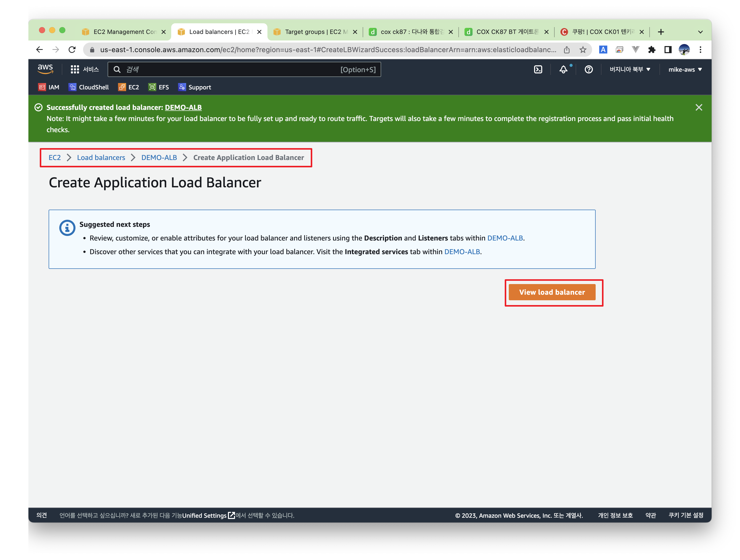Dismiss the green success banner
The height and width of the screenshot is (560, 740).
coord(698,107)
